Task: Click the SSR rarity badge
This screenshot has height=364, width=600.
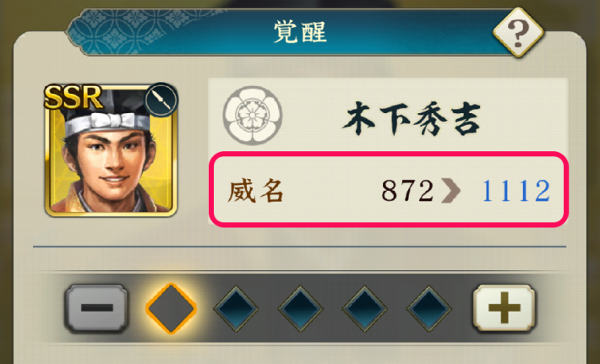Action: tap(73, 97)
